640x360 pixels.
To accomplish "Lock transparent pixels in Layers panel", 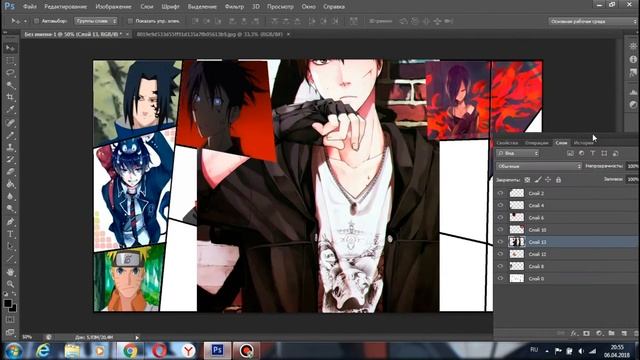I will (x=527, y=180).
